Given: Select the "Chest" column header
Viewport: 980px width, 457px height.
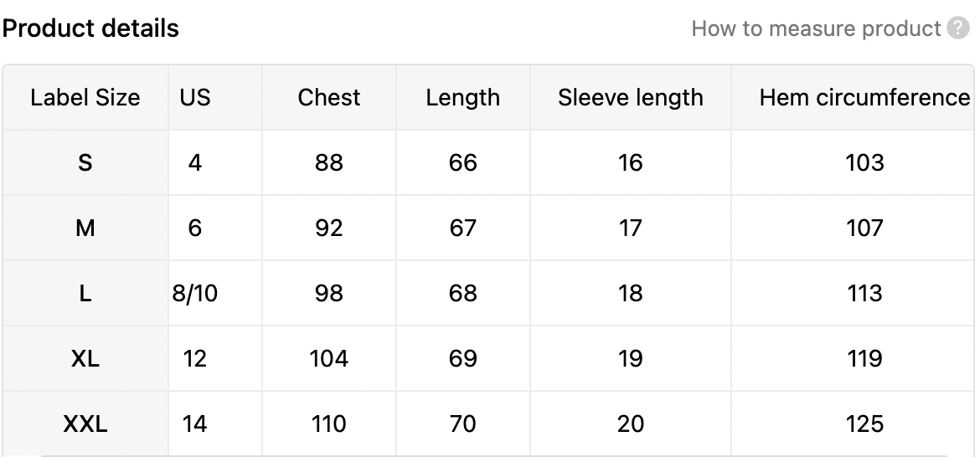Looking at the screenshot, I should click(x=329, y=97).
